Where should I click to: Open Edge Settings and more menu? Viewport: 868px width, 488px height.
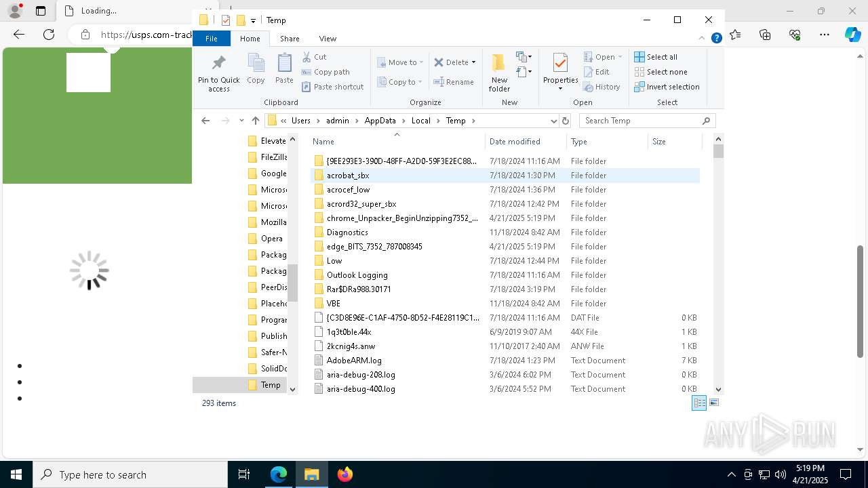click(825, 35)
